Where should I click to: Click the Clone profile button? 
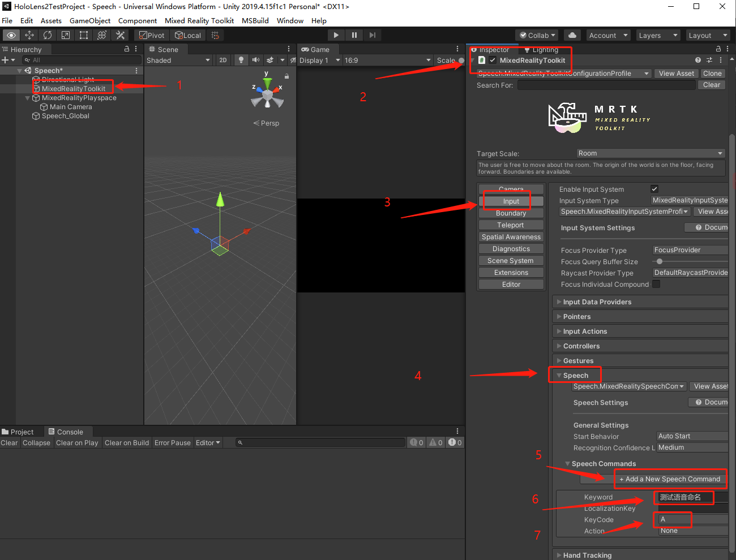coord(712,74)
